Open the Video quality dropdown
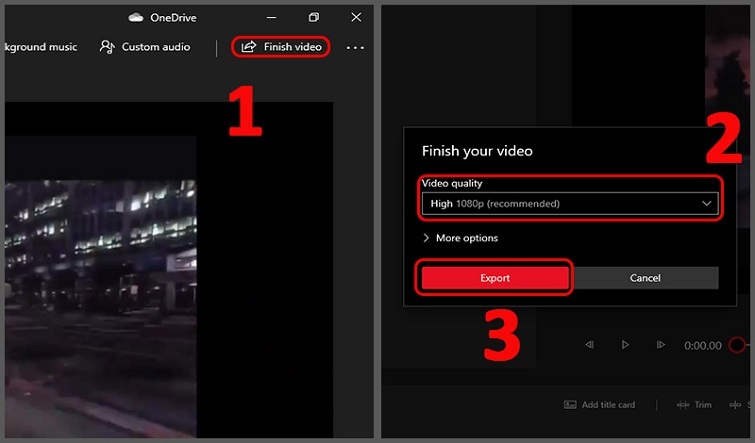 tap(569, 204)
